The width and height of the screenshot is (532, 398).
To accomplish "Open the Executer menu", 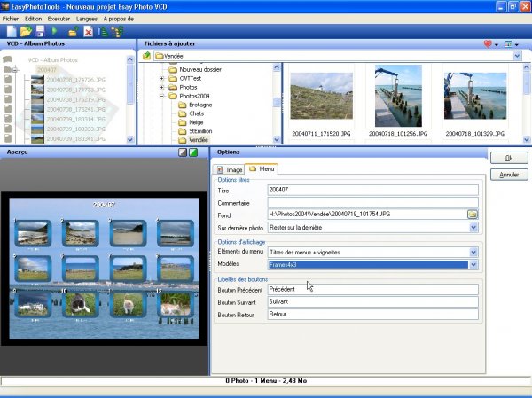I will [59, 18].
